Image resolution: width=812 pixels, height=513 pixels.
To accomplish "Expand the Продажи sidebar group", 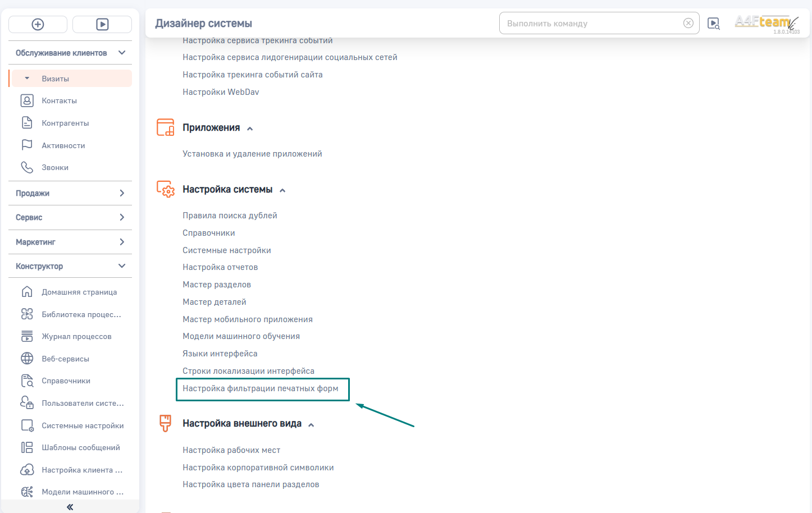I will [122, 193].
